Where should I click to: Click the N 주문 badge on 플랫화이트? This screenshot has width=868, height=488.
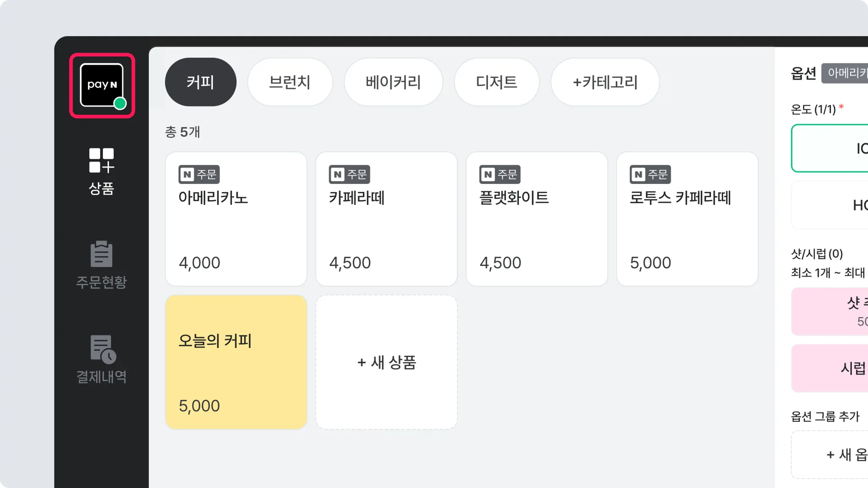coord(500,174)
